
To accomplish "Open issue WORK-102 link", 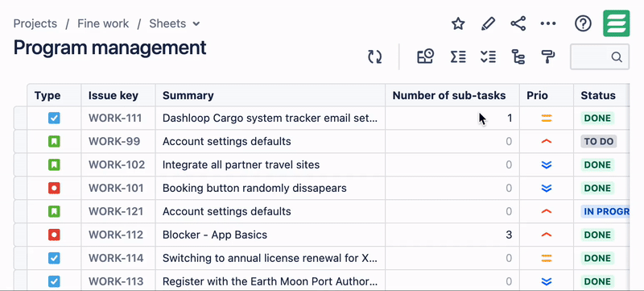I will pyautogui.click(x=117, y=164).
